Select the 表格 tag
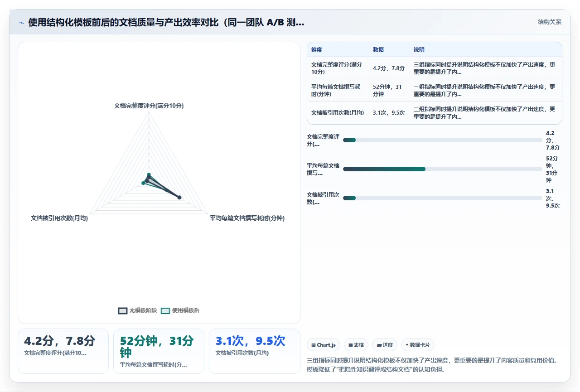Viewport: 580px width, 392px height. [x=356, y=345]
